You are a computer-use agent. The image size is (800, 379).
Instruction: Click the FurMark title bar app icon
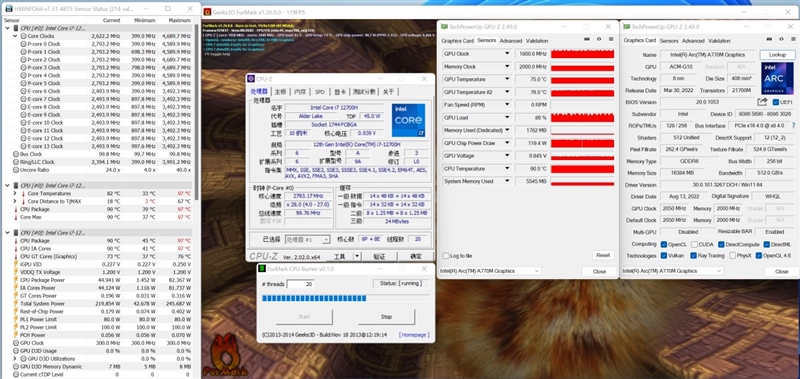tap(208, 12)
